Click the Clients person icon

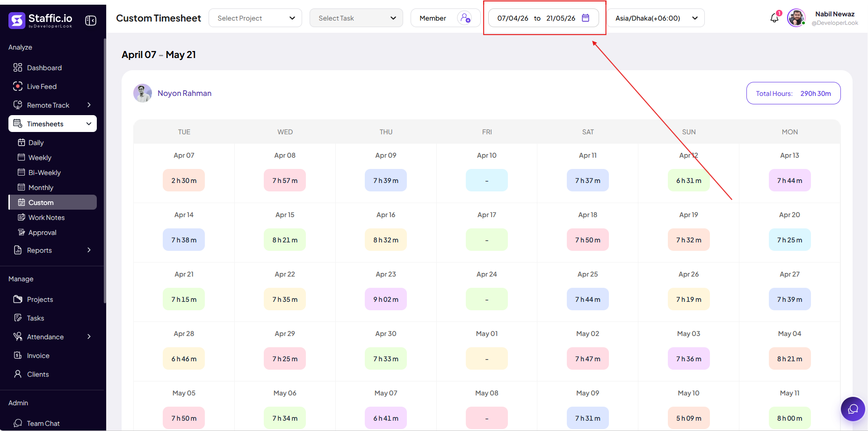(x=18, y=374)
